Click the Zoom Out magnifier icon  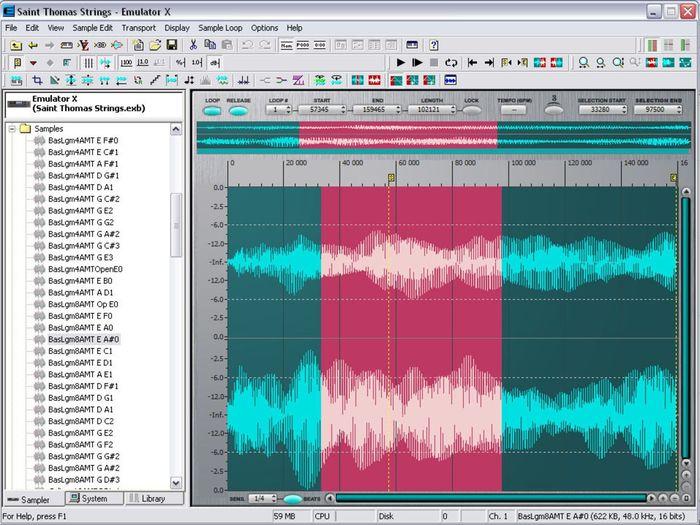[600, 62]
